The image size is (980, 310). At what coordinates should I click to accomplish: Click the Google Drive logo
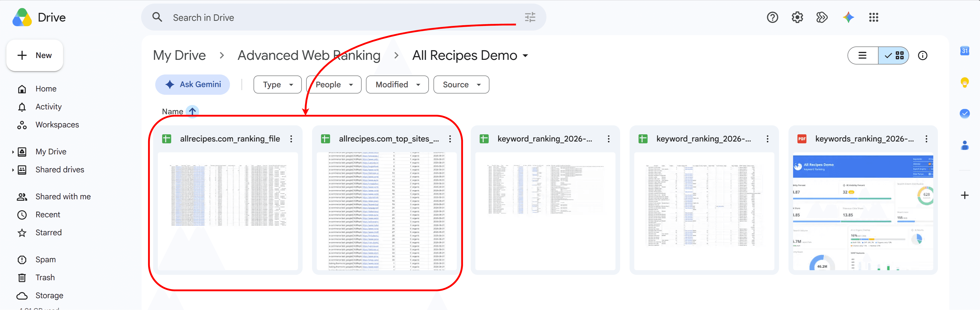click(22, 17)
